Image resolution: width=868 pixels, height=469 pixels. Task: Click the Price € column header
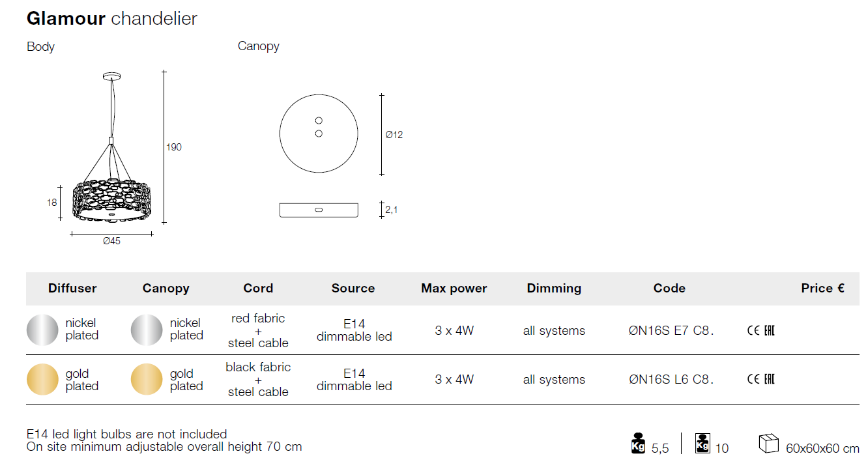pos(823,288)
